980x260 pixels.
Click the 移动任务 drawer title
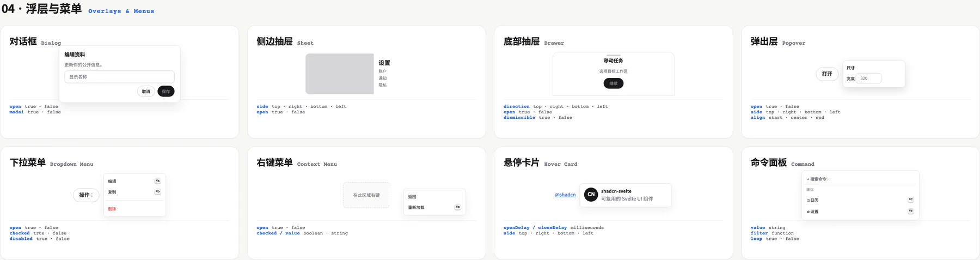[x=614, y=61]
